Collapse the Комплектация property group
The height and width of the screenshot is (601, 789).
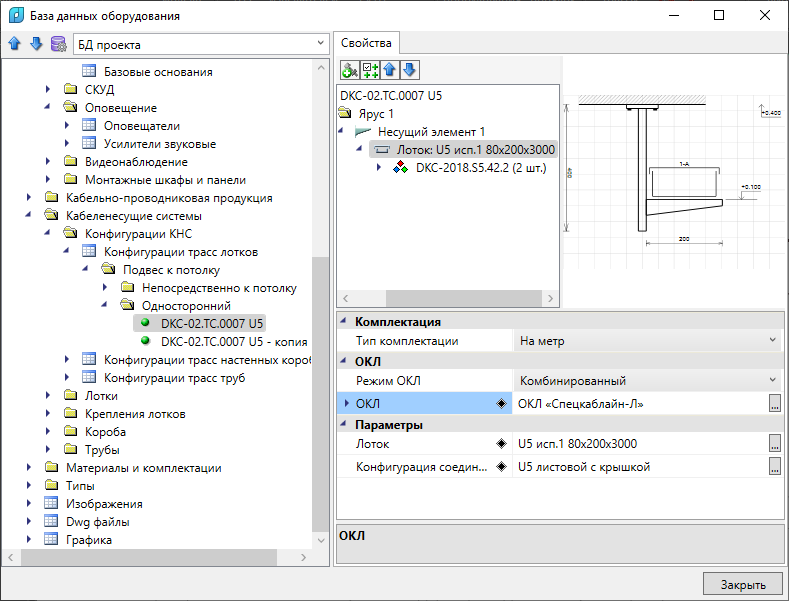[x=344, y=321]
